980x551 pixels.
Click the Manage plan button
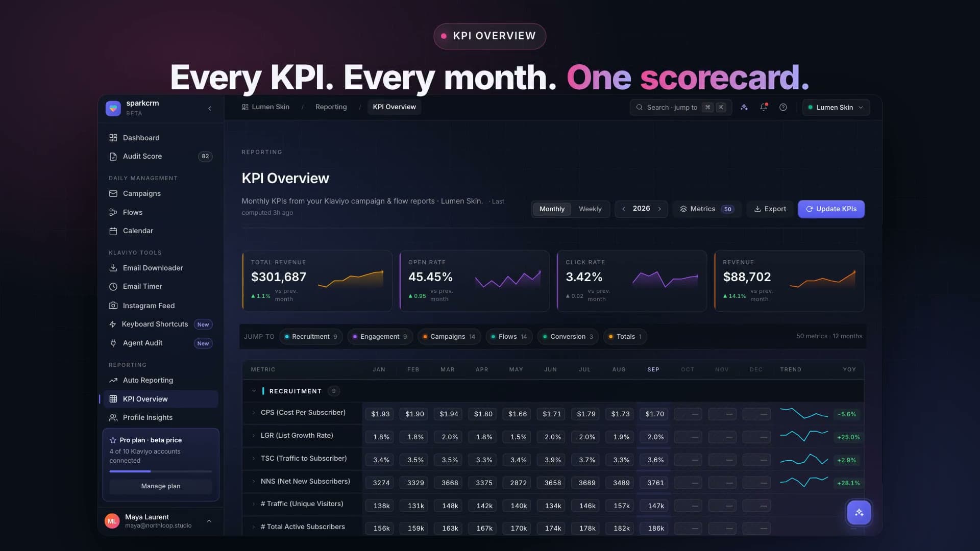pyautogui.click(x=161, y=486)
